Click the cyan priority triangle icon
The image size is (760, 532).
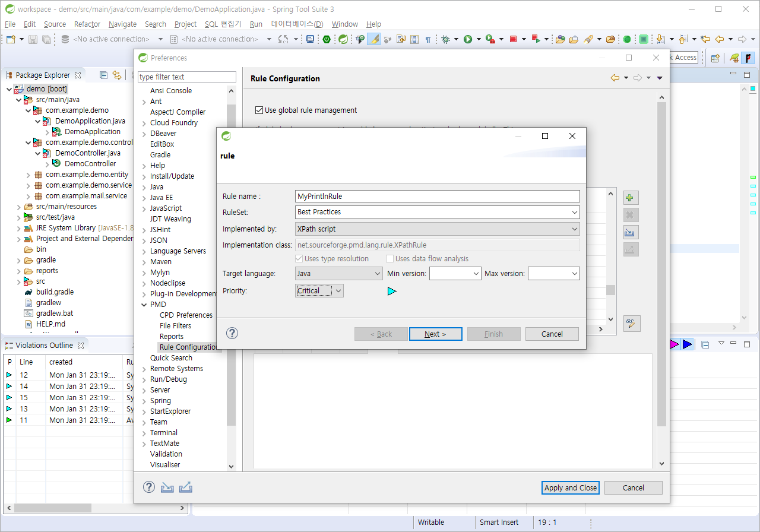point(391,291)
